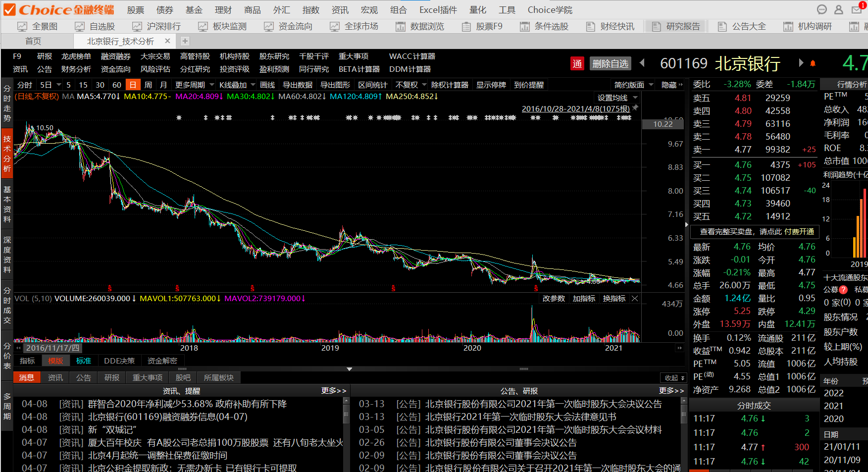Expand the 隐藏 hide panel control
The height and width of the screenshot is (472, 868).
(x=672, y=85)
